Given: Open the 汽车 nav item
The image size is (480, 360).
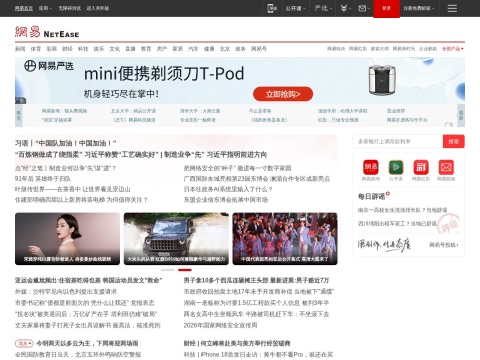Looking at the screenshot, I should [193, 49].
